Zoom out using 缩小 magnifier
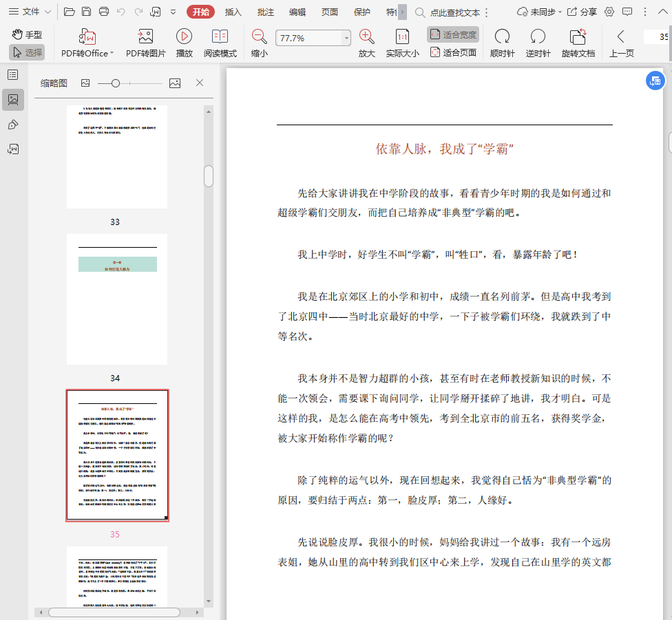 [x=260, y=37]
